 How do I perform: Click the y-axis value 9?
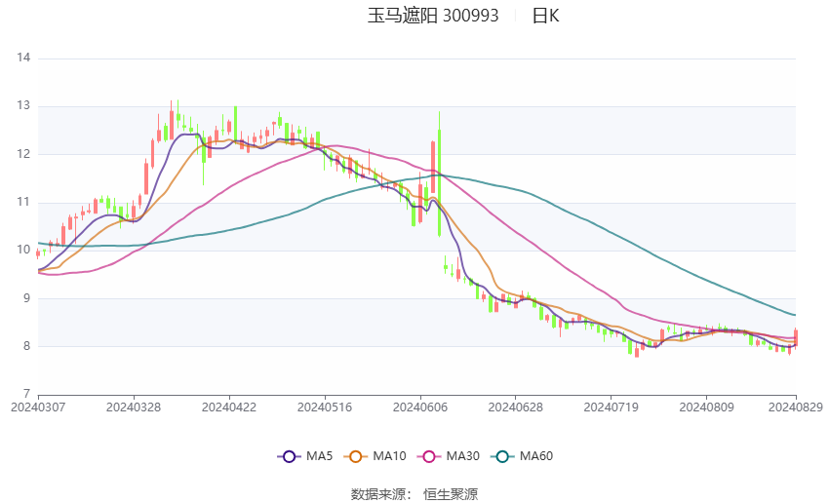[x=27, y=298]
